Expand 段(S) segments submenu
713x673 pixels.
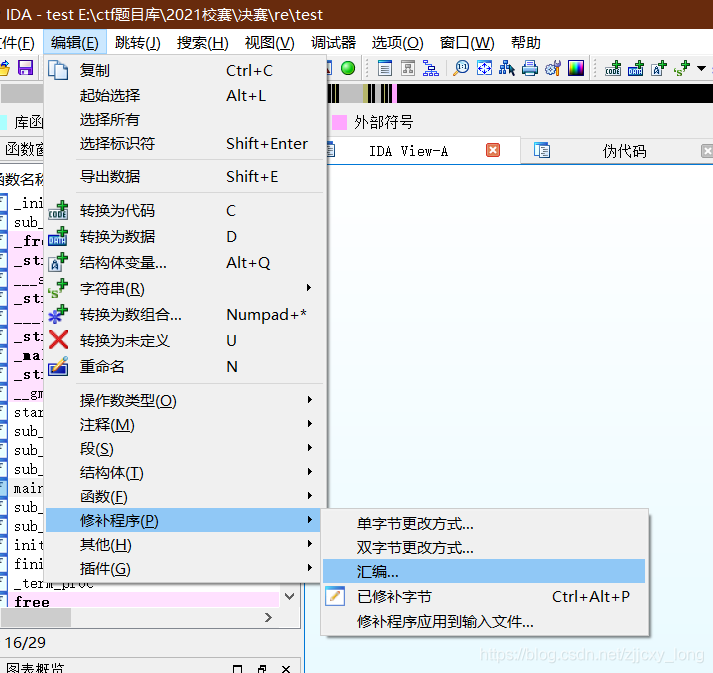186,448
